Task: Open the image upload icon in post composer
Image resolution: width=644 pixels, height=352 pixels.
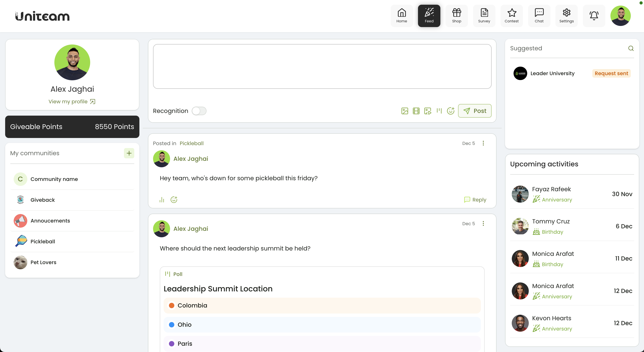Action: tap(404, 111)
